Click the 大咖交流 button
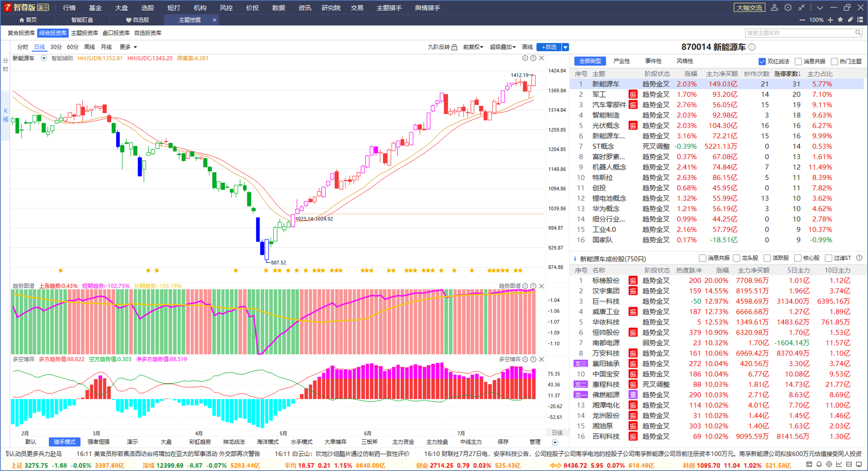The width and height of the screenshot is (868, 471). (750, 8)
